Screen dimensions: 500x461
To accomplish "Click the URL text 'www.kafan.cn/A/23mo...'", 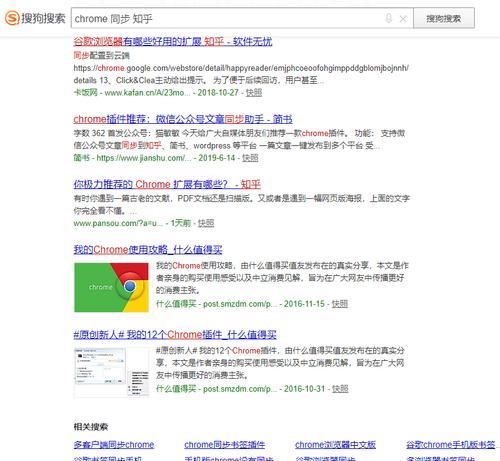I will 147,92.
